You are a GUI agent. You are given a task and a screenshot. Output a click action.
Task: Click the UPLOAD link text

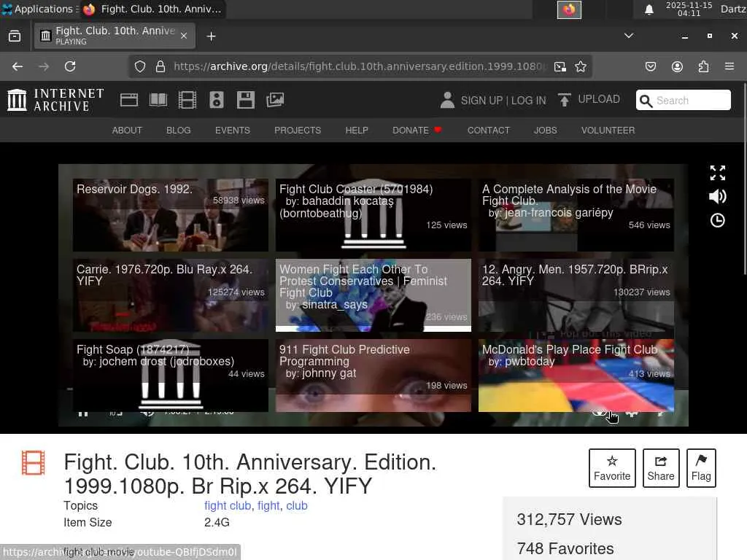pos(599,99)
